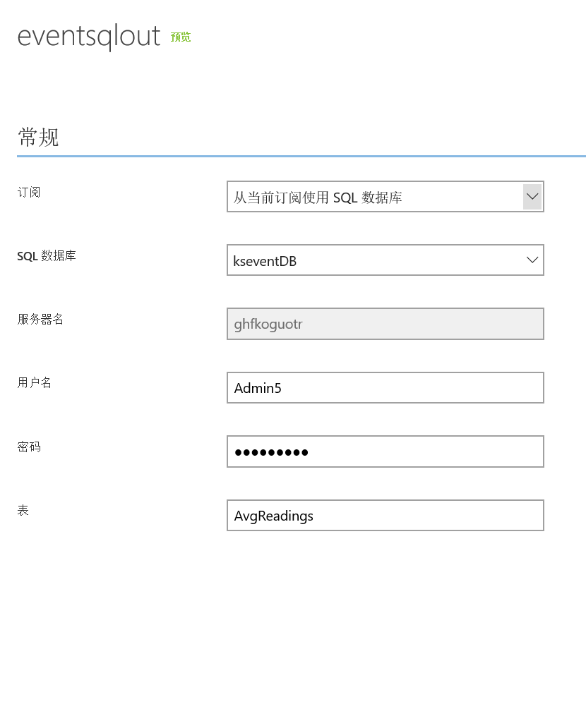586x728 pixels.
Task: Click the 常规 section heading
Action: 38,137
